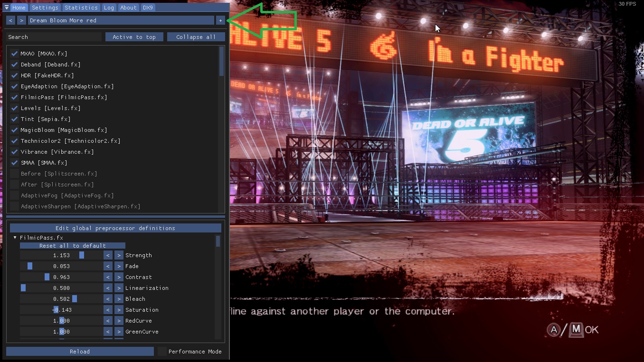644x362 pixels.
Task: Uncheck the Deband effect
Action: (x=14, y=65)
